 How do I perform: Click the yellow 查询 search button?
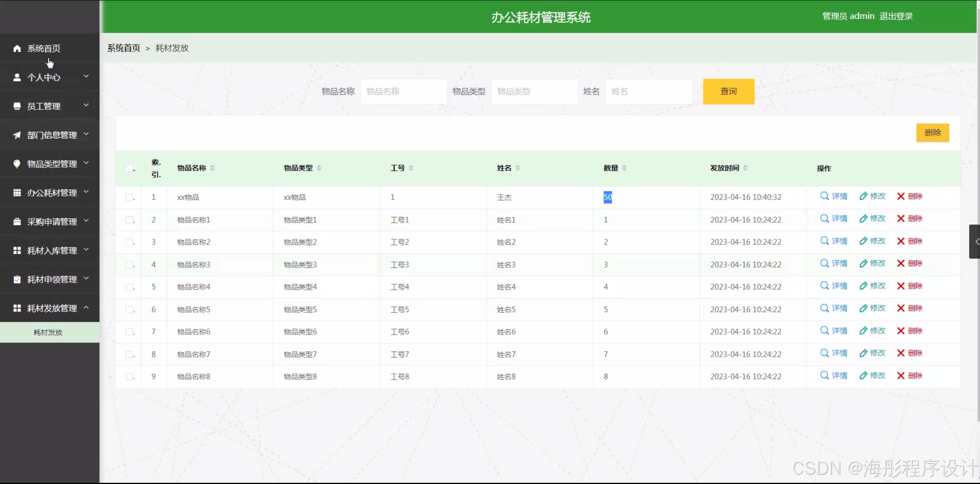[x=728, y=91]
